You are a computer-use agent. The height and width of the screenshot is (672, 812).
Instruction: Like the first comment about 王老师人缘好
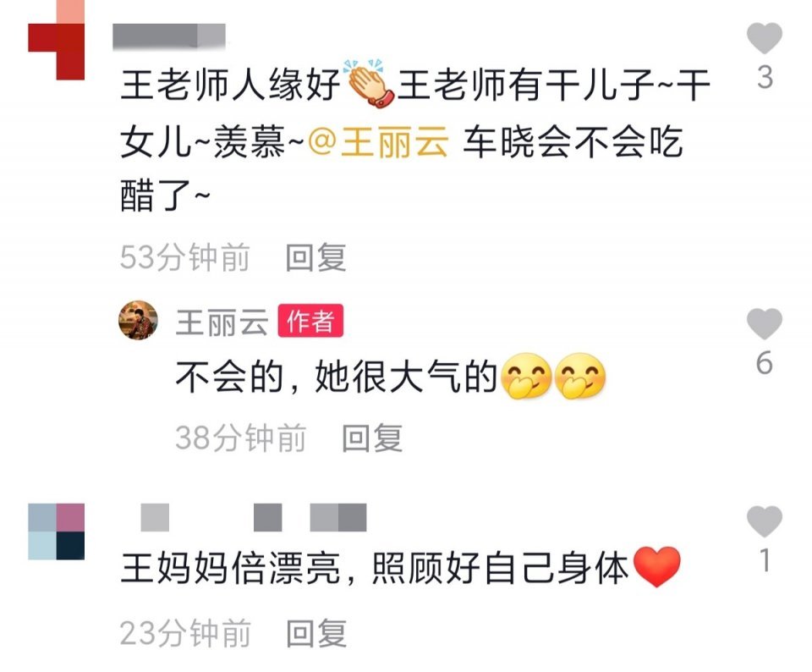765,38
